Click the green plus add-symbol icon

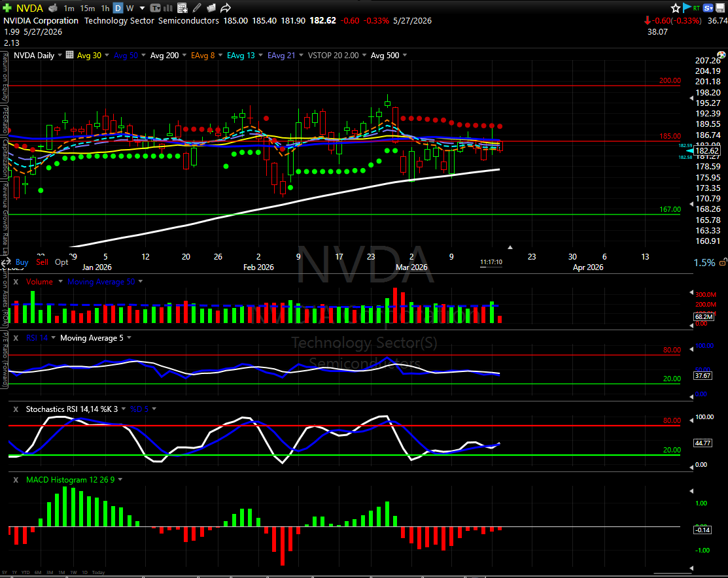pyautogui.click(x=7, y=8)
